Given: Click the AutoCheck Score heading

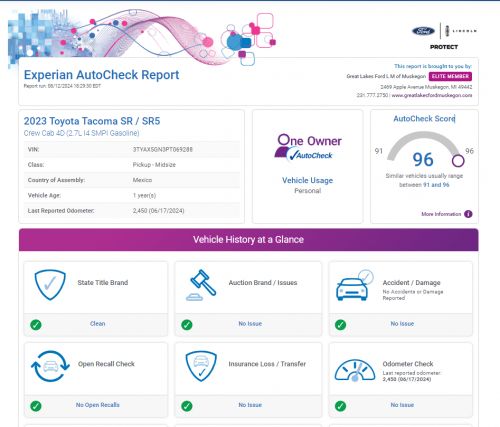Looking at the screenshot, I should pos(424,119).
